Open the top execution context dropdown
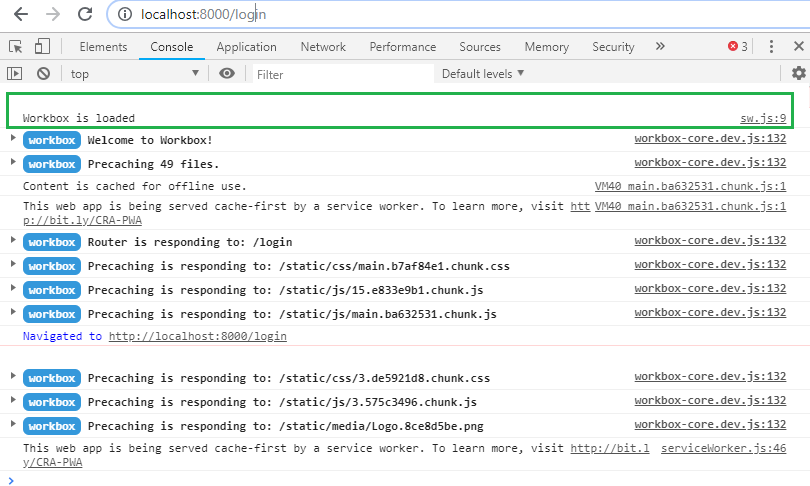 [x=135, y=74]
